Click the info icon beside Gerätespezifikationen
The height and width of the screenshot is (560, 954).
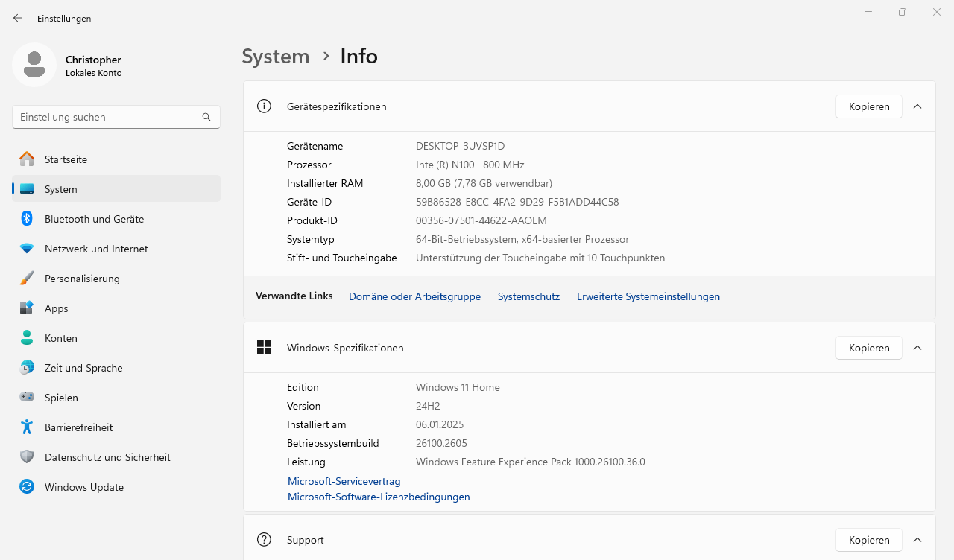pos(264,106)
